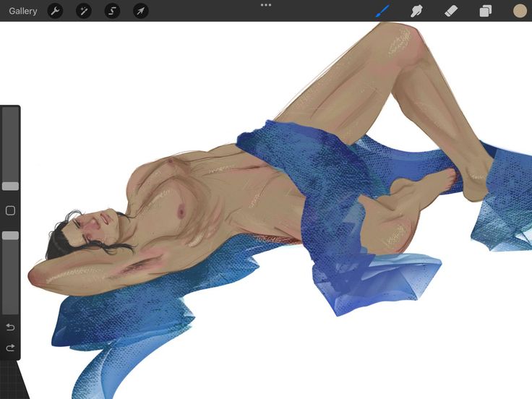Click the brush opacity slider handle

pos(11,236)
